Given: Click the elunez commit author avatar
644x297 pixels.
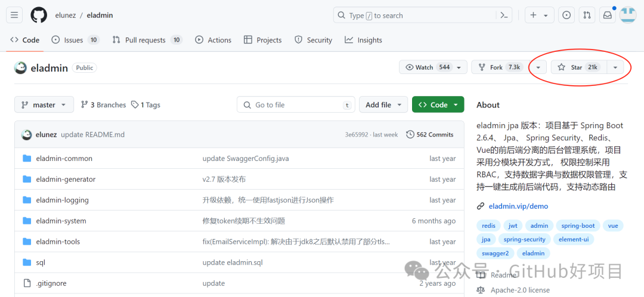Looking at the screenshot, I should click(x=27, y=134).
